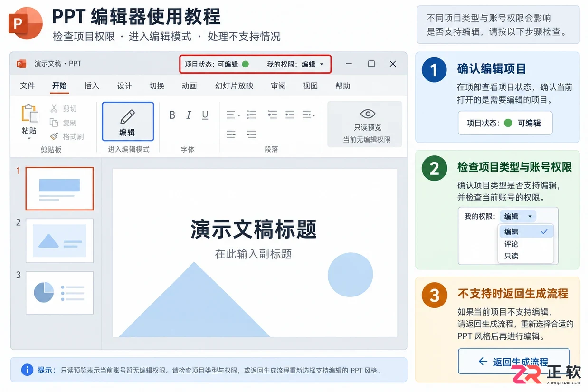This screenshot has height=392, width=588.
Task: Maximize the presentation window
Action: [371, 64]
